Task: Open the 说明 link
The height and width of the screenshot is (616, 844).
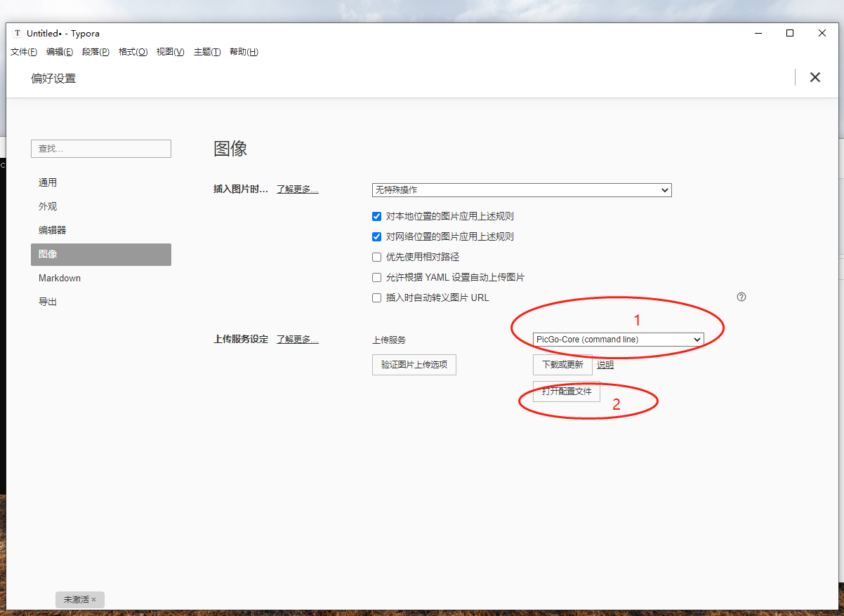Action: [x=605, y=365]
